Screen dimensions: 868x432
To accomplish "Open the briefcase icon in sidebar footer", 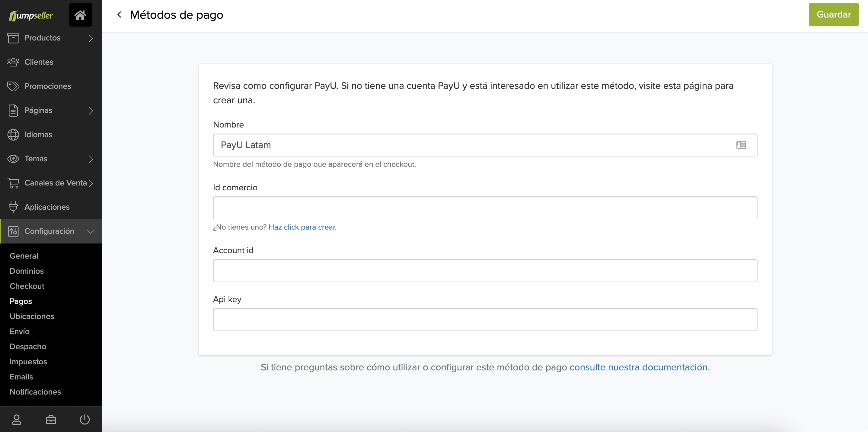I will click(x=51, y=420).
